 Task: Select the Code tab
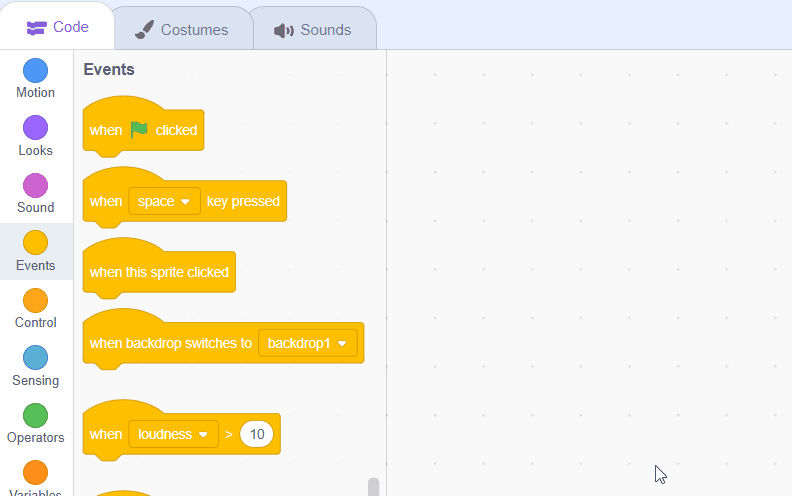point(58,28)
